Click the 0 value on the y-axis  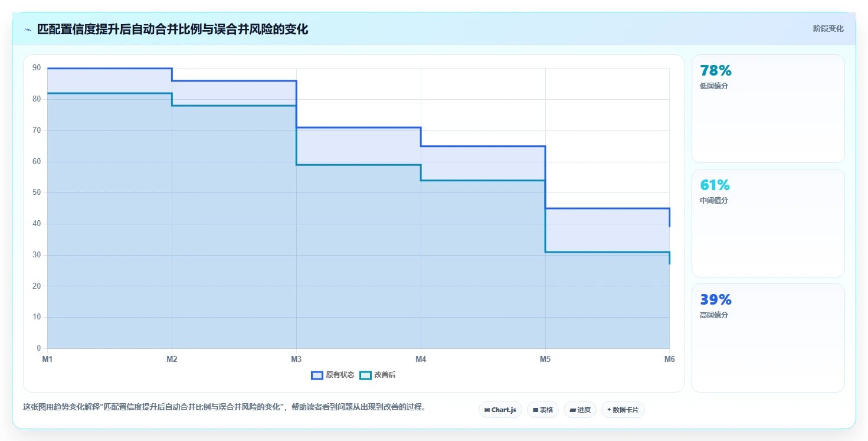tap(39, 348)
